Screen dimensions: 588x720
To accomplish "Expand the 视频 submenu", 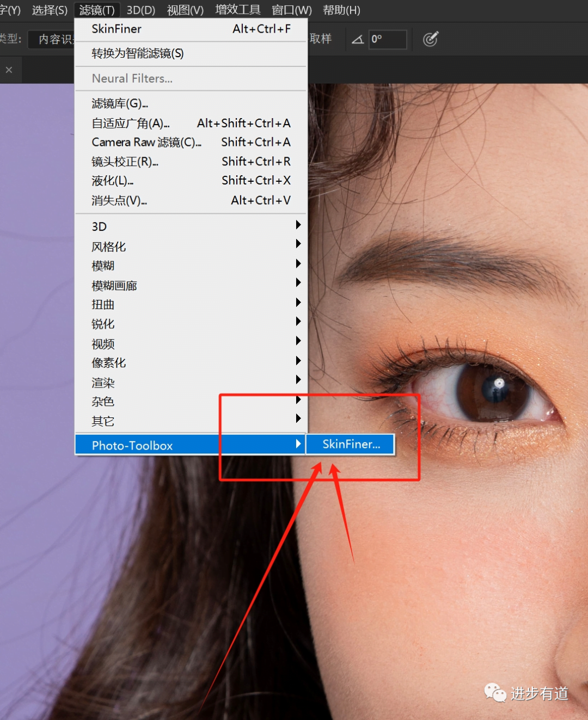I will coord(191,343).
